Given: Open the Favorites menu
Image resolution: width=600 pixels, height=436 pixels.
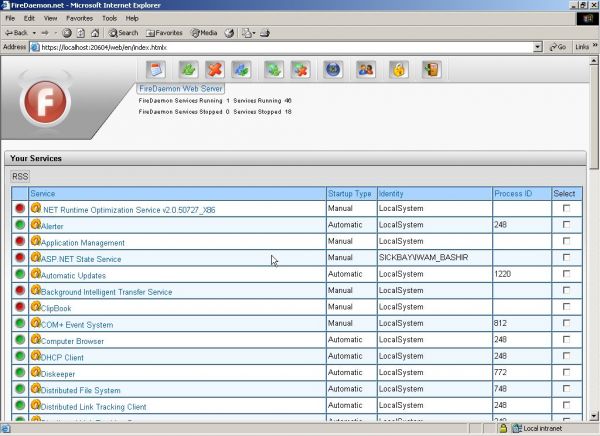Looking at the screenshot, I should pos(80,18).
